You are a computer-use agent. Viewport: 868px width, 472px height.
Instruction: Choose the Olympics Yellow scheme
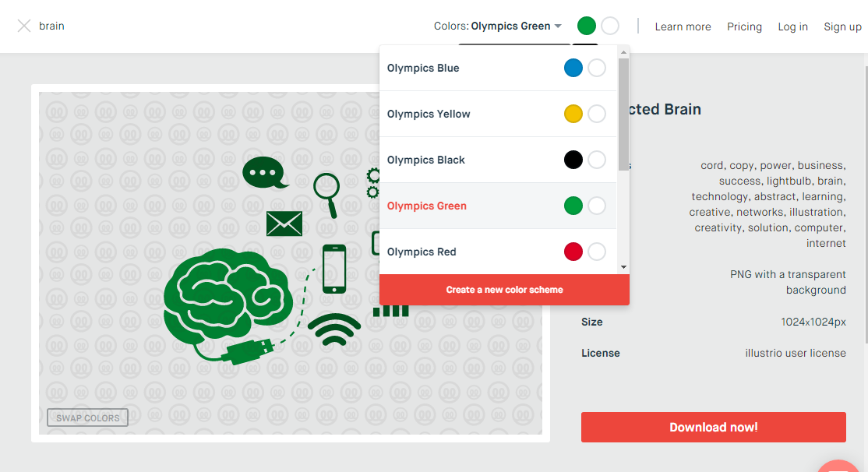coord(429,114)
